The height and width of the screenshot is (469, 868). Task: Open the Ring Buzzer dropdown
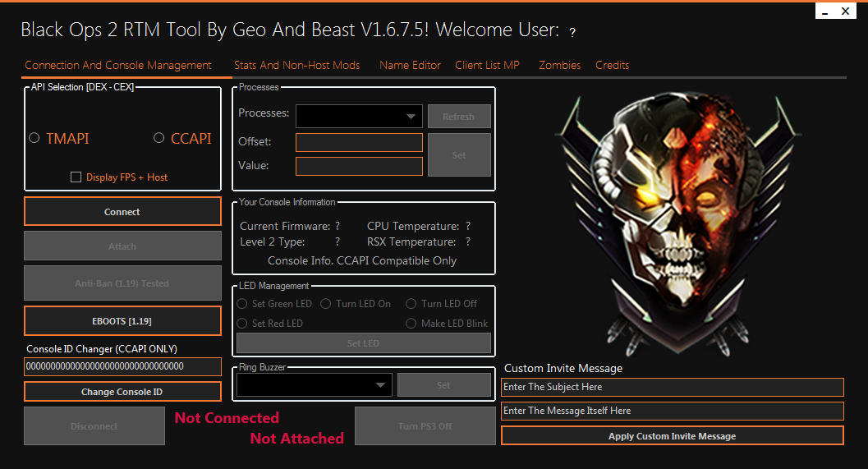click(x=315, y=385)
